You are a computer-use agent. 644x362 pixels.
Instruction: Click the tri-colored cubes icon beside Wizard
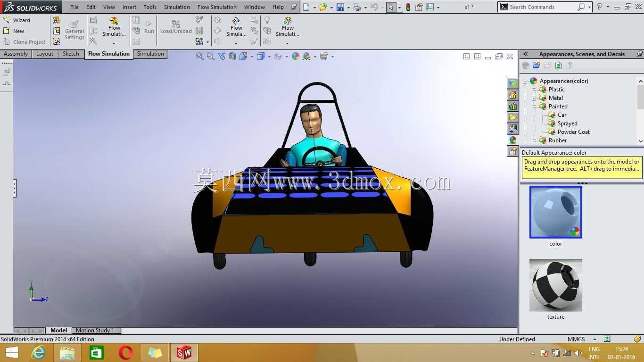[57, 20]
